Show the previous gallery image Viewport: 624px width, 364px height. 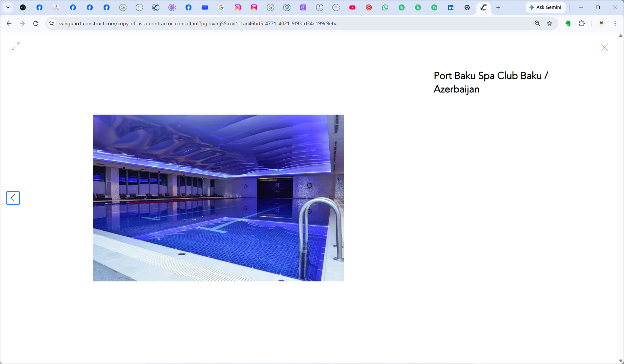coord(13,198)
